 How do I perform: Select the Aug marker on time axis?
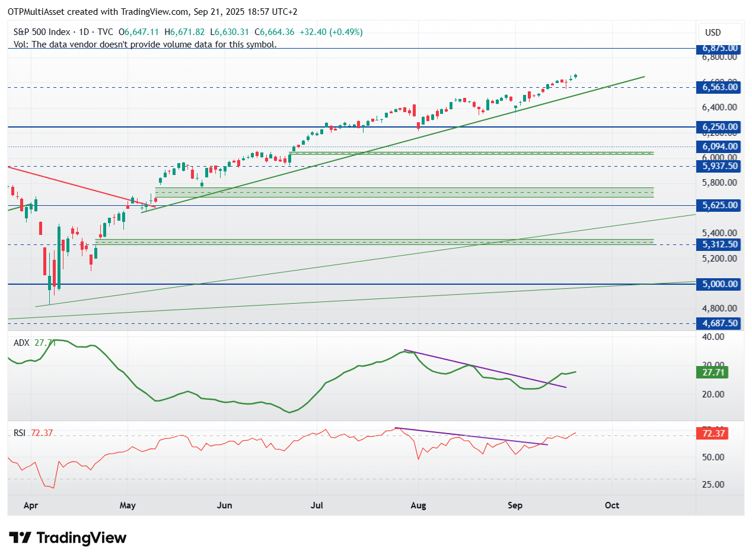point(418,505)
